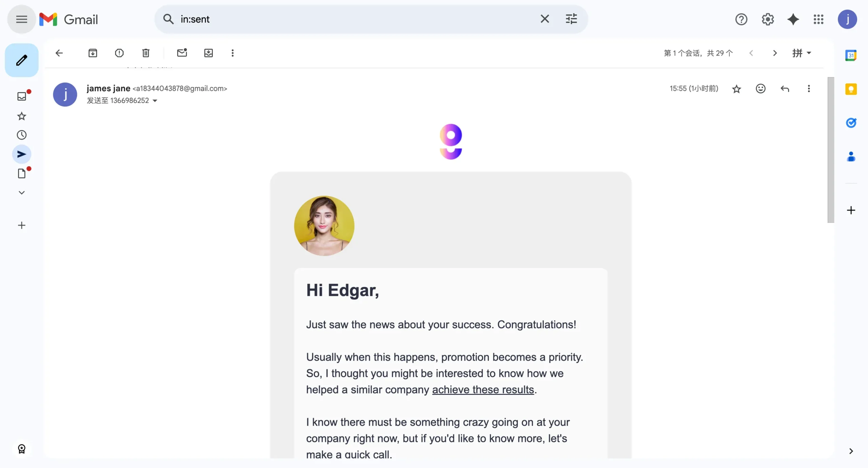The image size is (868, 468).
Task: Report this email as spam
Action: (x=119, y=53)
